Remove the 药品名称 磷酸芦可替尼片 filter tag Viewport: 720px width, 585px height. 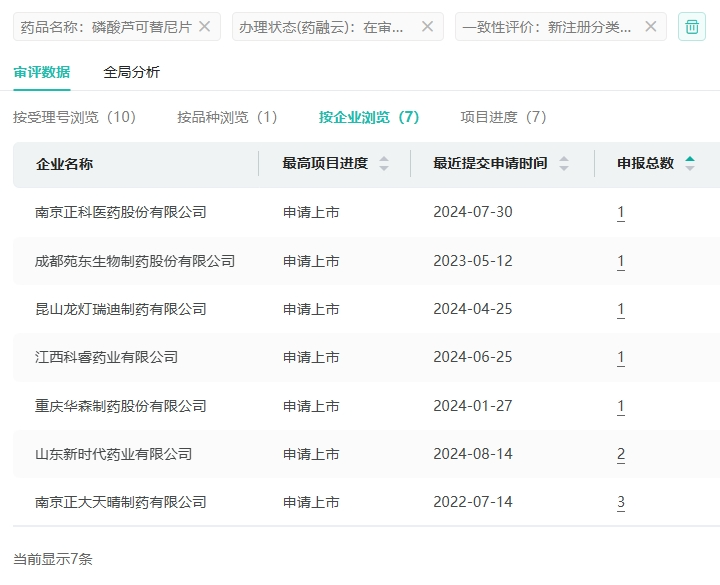(205, 27)
